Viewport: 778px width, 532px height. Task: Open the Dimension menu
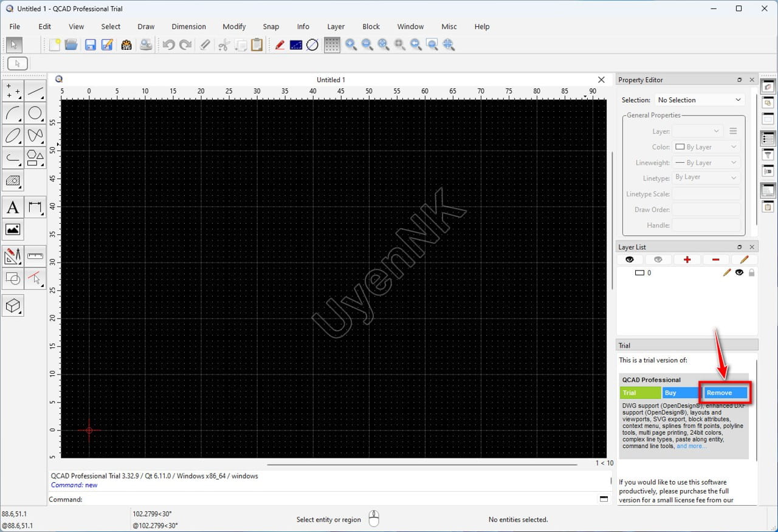188,27
